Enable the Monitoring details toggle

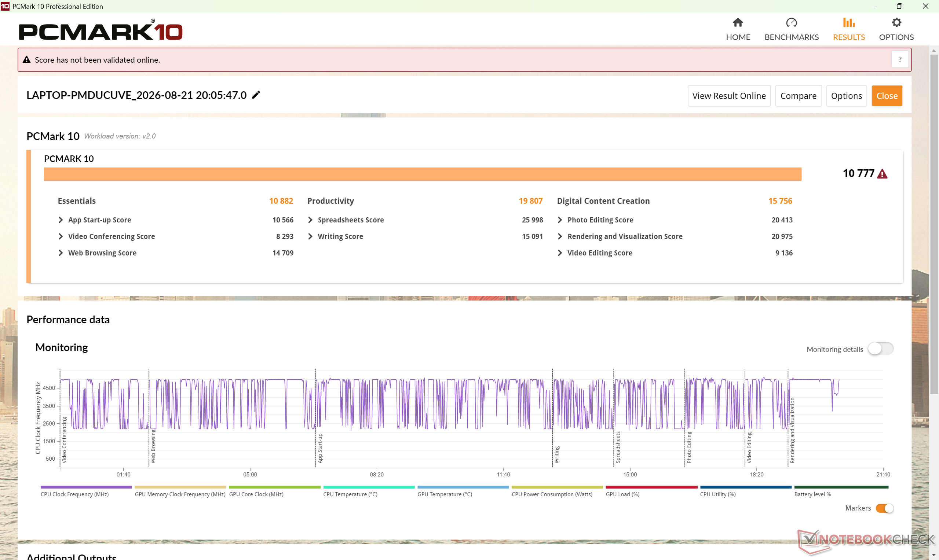point(880,349)
